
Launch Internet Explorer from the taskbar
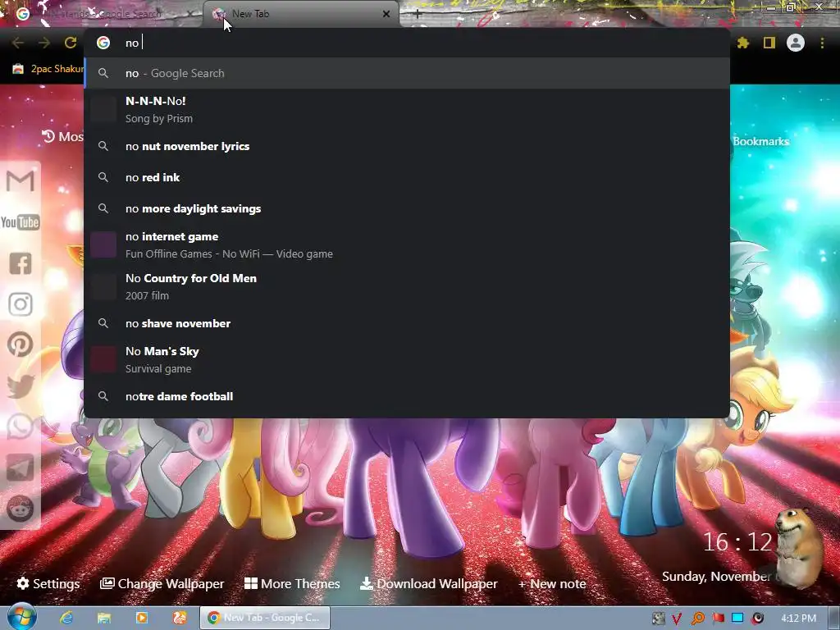point(66,618)
